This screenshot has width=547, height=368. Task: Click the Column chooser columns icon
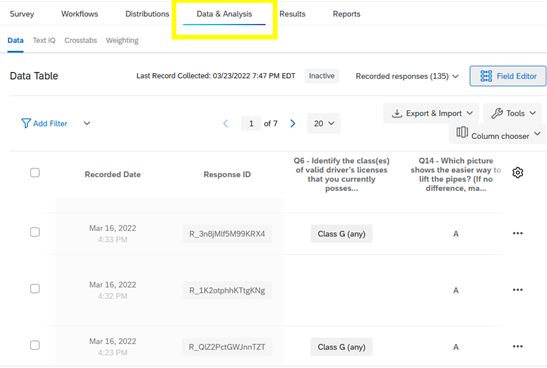[462, 132]
